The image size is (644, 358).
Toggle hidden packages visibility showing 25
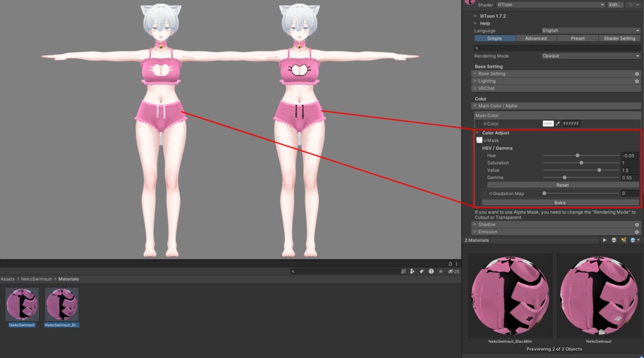(453, 271)
